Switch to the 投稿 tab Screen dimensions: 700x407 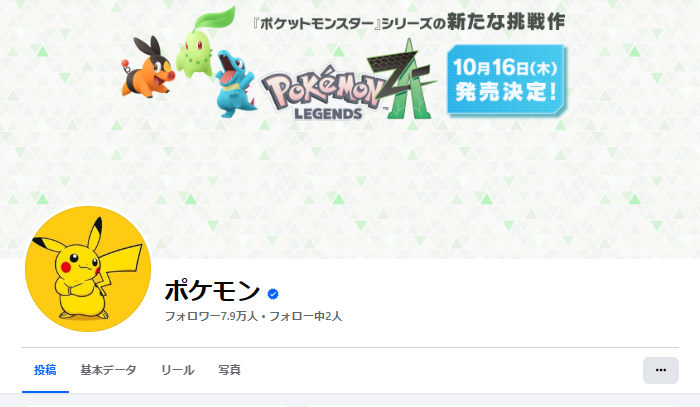point(45,370)
